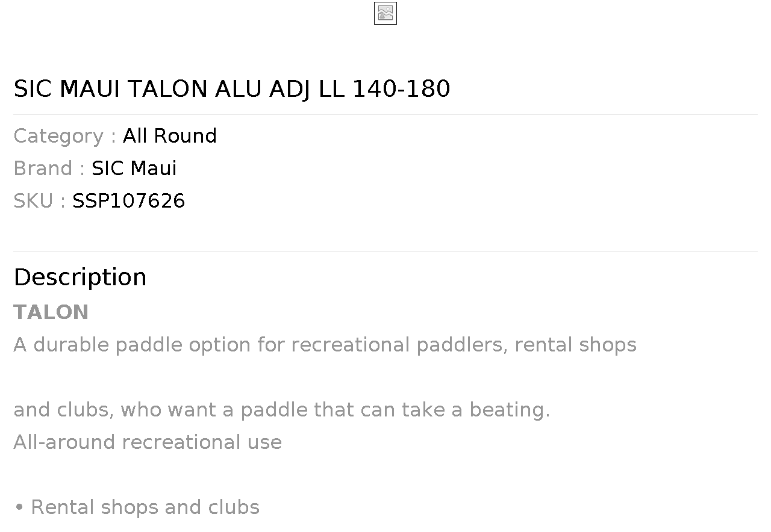Click the broken product image placeholder
This screenshot has width=771, height=532.
[x=385, y=13]
